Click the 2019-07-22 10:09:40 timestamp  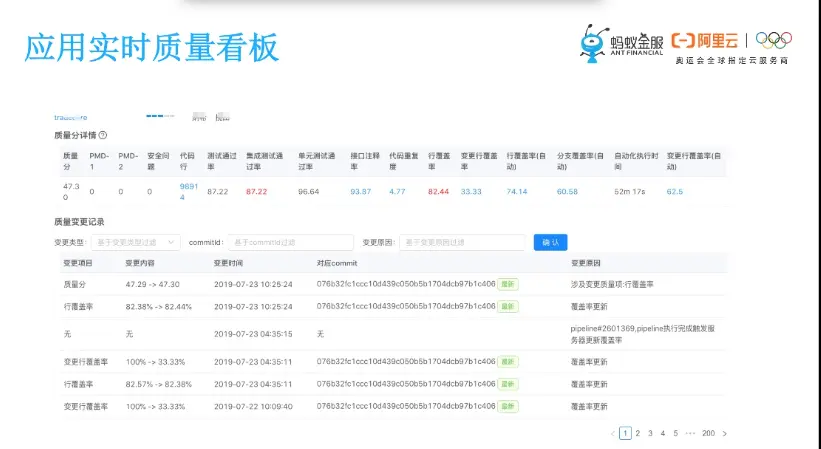253,406
